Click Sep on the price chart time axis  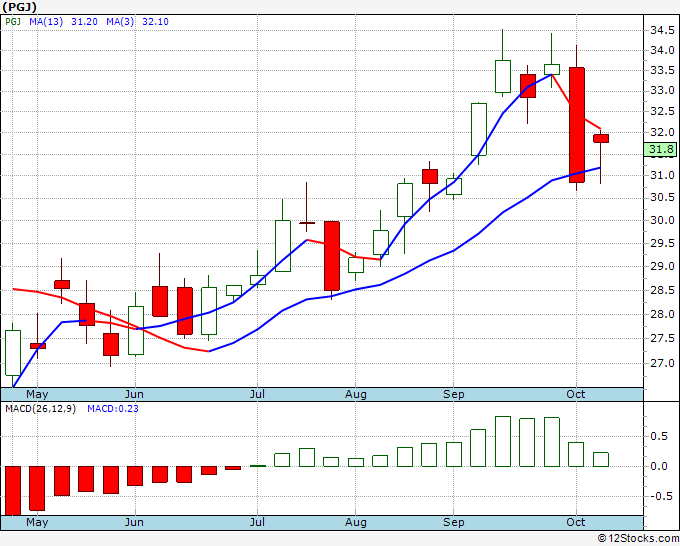coord(454,395)
